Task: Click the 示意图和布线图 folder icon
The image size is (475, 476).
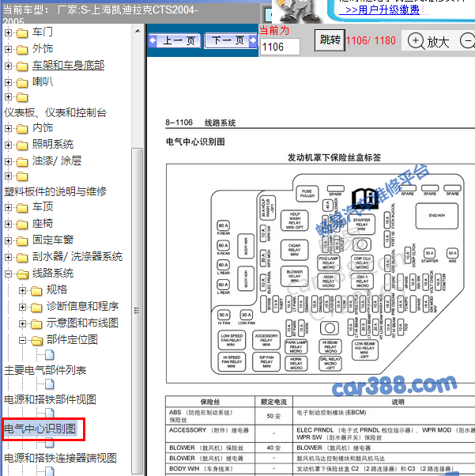Action: click(36, 324)
